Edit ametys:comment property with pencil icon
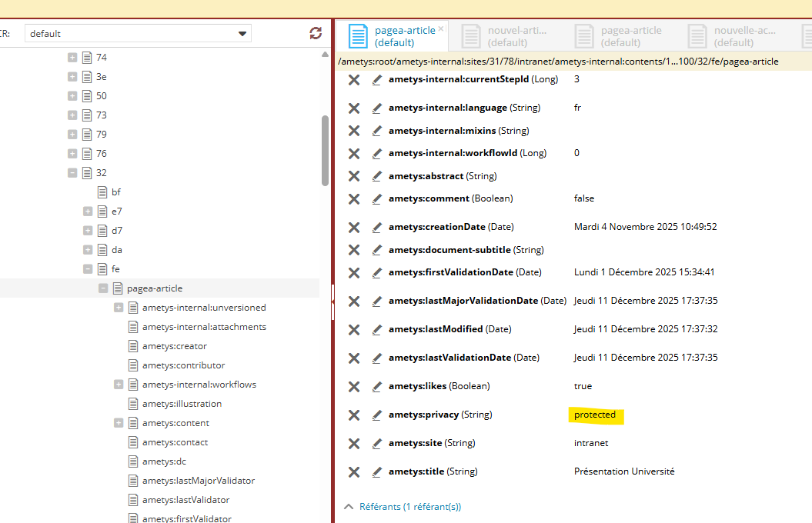Screen dimensions: 812x523 click(377, 198)
